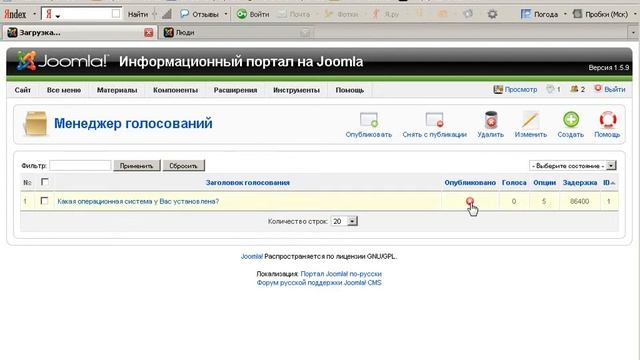This screenshot has width=640, height=360.
Task: Open the Компоненты menu
Action: [x=176, y=90]
